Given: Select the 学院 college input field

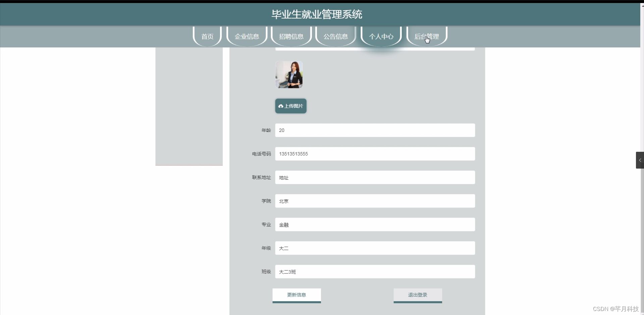Looking at the screenshot, I should pos(374,201).
